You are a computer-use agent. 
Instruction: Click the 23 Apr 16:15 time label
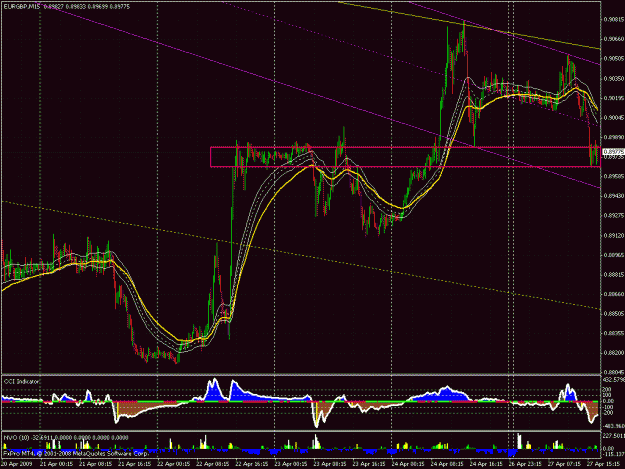pyautogui.click(x=369, y=464)
